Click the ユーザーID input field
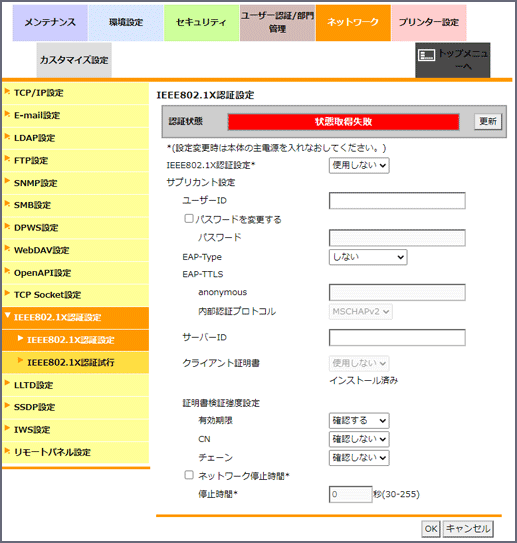 [x=397, y=201]
